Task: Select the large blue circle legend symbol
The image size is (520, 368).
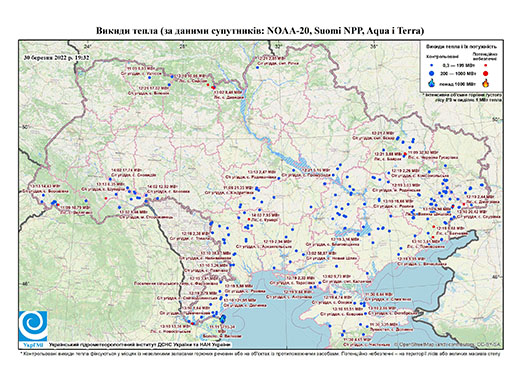Action: pyautogui.click(x=432, y=73)
